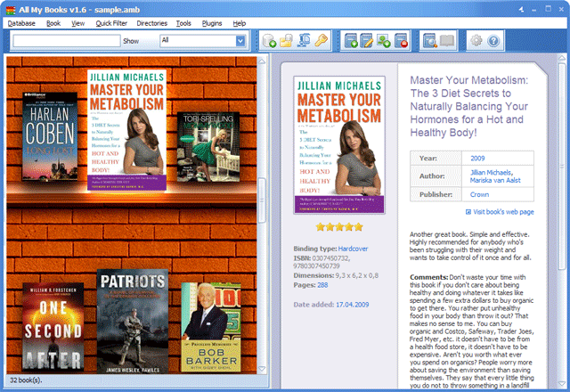Click the add book icon

[351, 41]
